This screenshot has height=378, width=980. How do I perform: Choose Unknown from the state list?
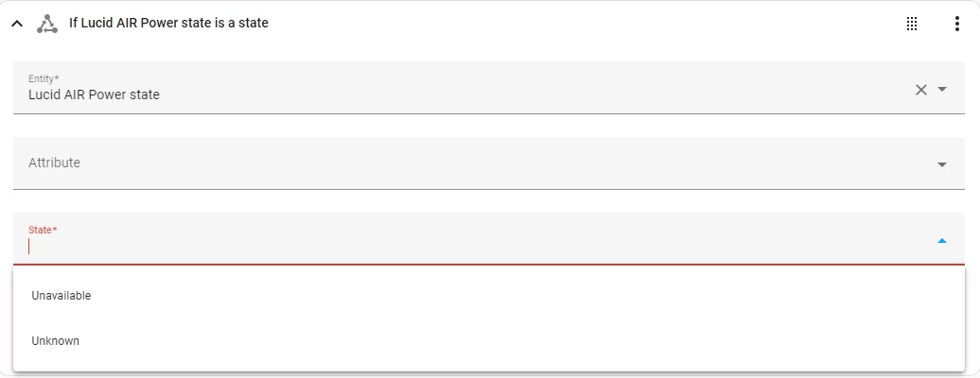[489, 341]
